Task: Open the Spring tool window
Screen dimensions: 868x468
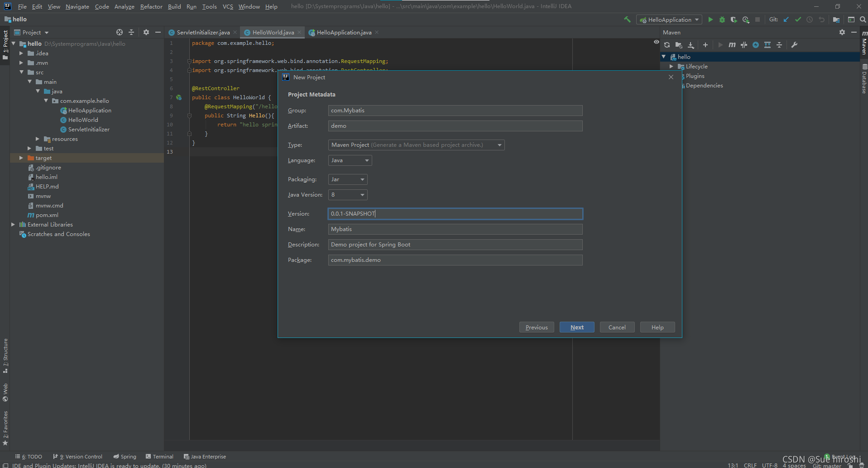Action: point(125,457)
